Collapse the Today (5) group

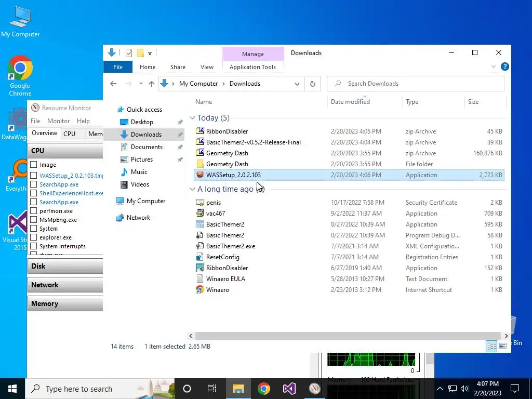pyautogui.click(x=192, y=118)
